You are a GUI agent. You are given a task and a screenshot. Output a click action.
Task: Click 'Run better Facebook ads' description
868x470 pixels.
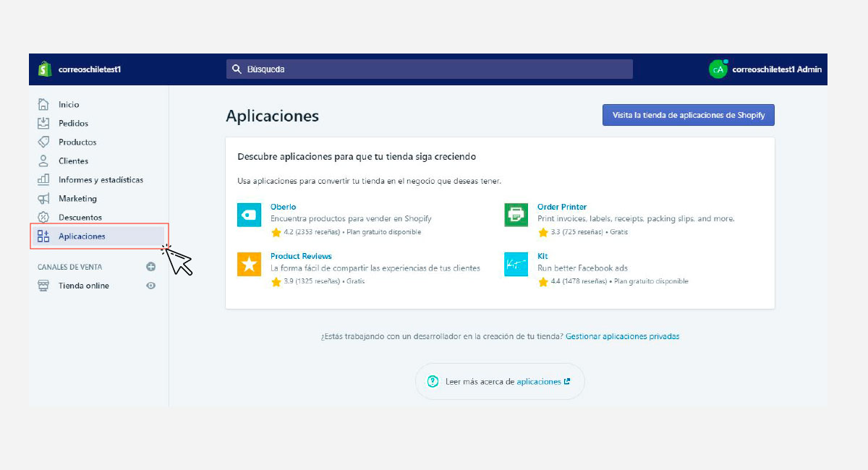point(582,268)
